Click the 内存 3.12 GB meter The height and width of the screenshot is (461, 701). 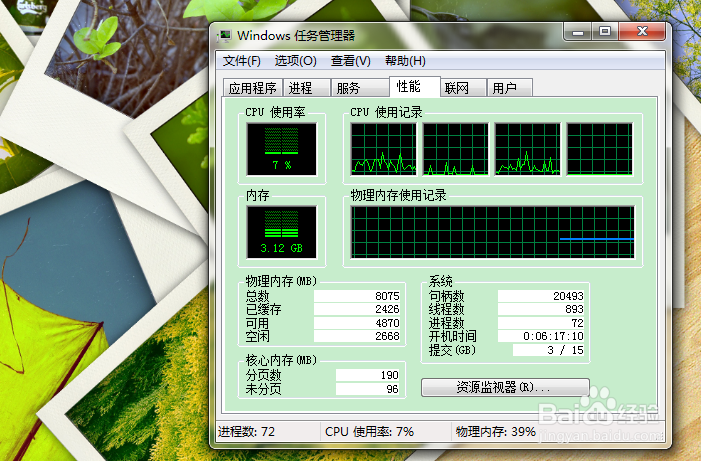click(x=282, y=232)
